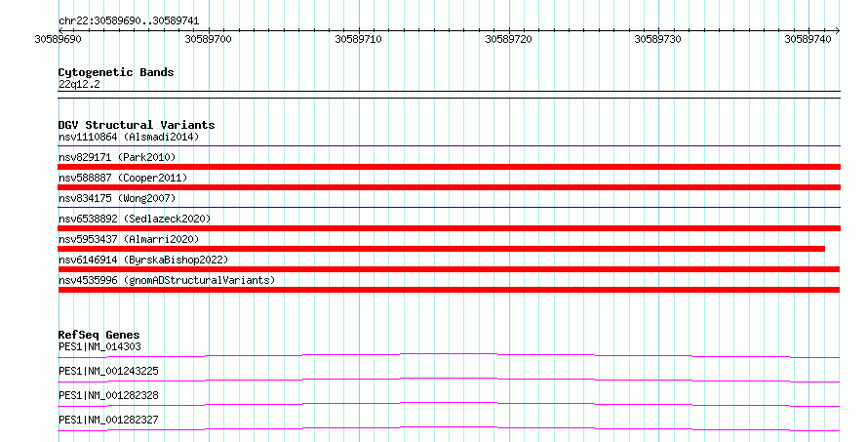Click ruler coordinate 30589700

click(x=208, y=39)
